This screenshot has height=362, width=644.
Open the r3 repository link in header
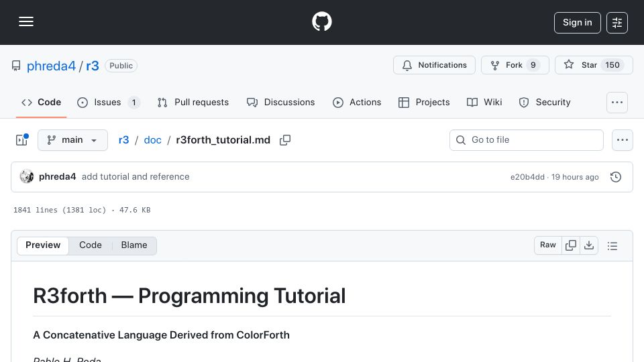(93, 66)
